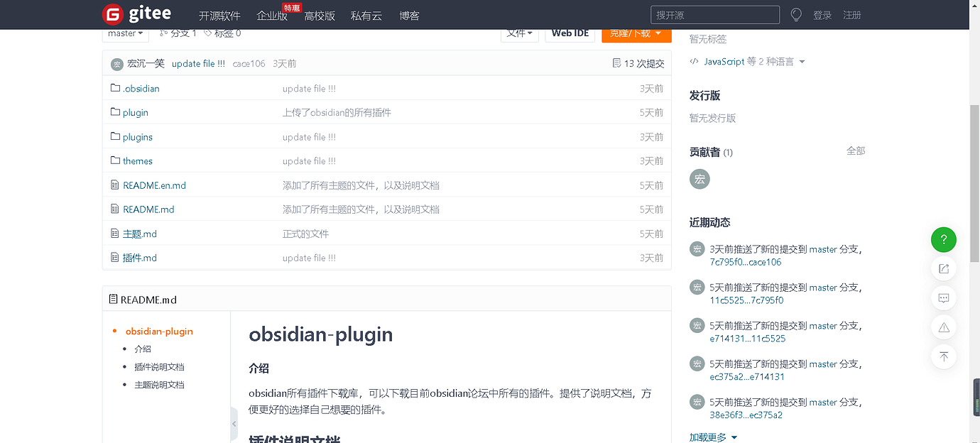Open 私有云 navigation menu
The width and height of the screenshot is (980, 443).
click(366, 15)
